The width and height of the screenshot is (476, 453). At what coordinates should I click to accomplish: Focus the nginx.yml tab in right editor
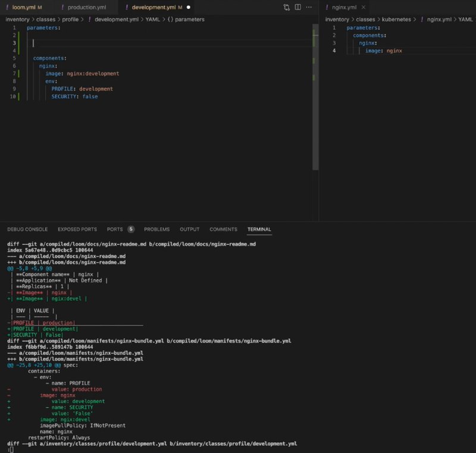pyautogui.click(x=345, y=7)
